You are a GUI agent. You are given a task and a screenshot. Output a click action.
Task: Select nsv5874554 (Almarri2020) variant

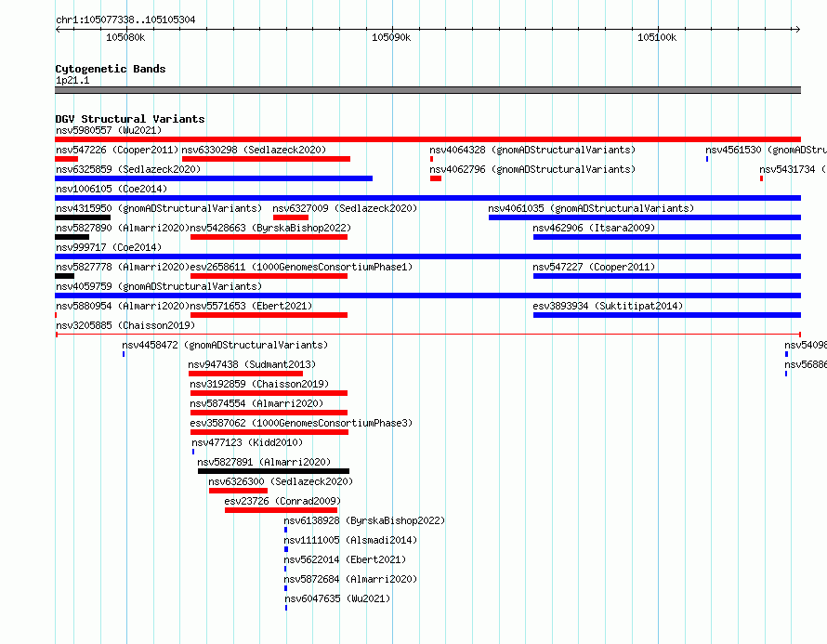256,403
